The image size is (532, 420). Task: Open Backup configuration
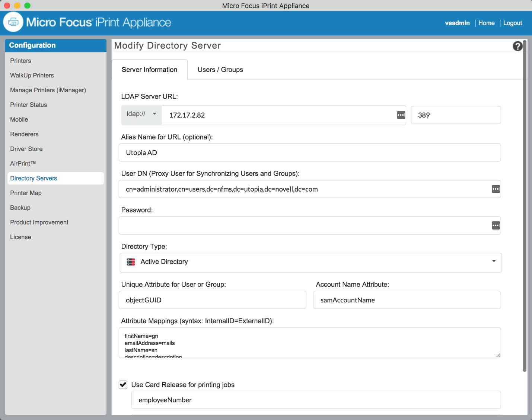(20, 208)
